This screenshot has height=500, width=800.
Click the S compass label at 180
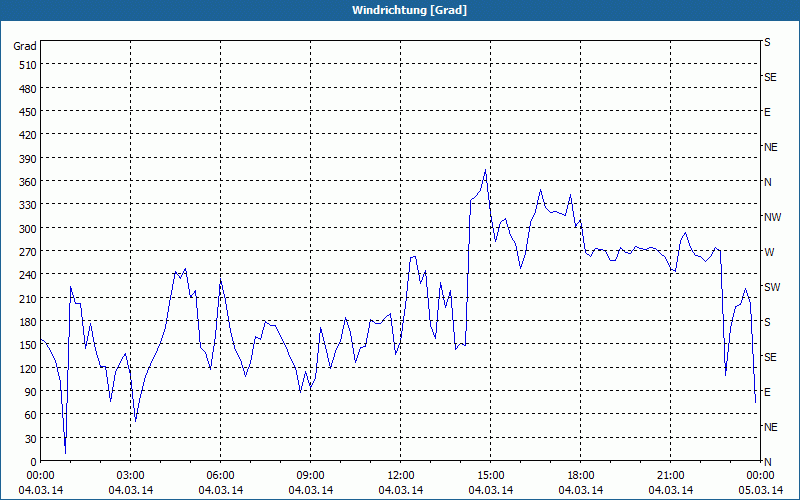tap(767, 322)
